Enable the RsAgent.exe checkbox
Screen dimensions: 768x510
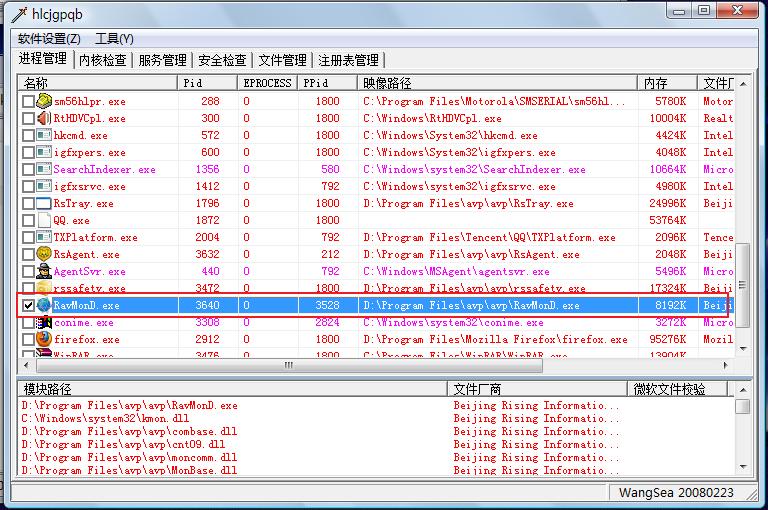[28, 254]
